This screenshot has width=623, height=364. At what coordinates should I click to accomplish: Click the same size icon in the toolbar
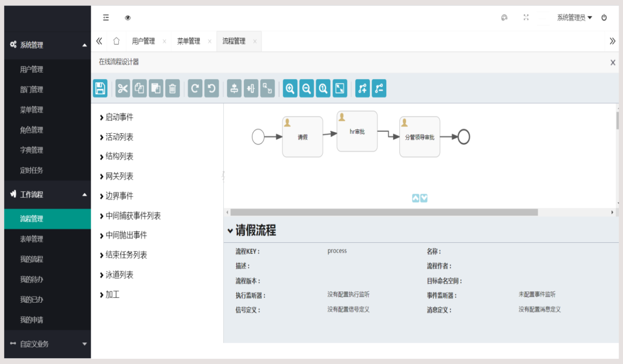coord(267,89)
